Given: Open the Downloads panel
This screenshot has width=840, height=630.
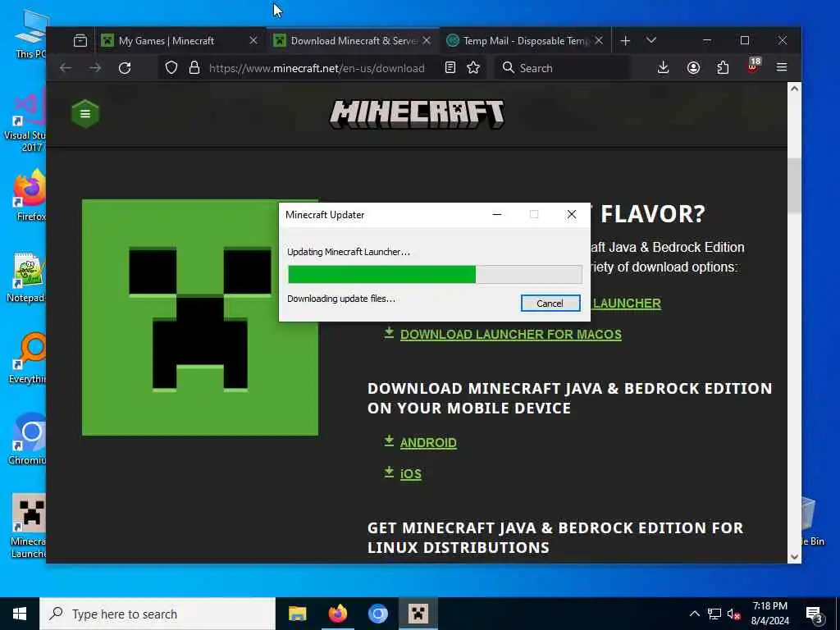Looking at the screenshot, I should (x=663, y=67).
